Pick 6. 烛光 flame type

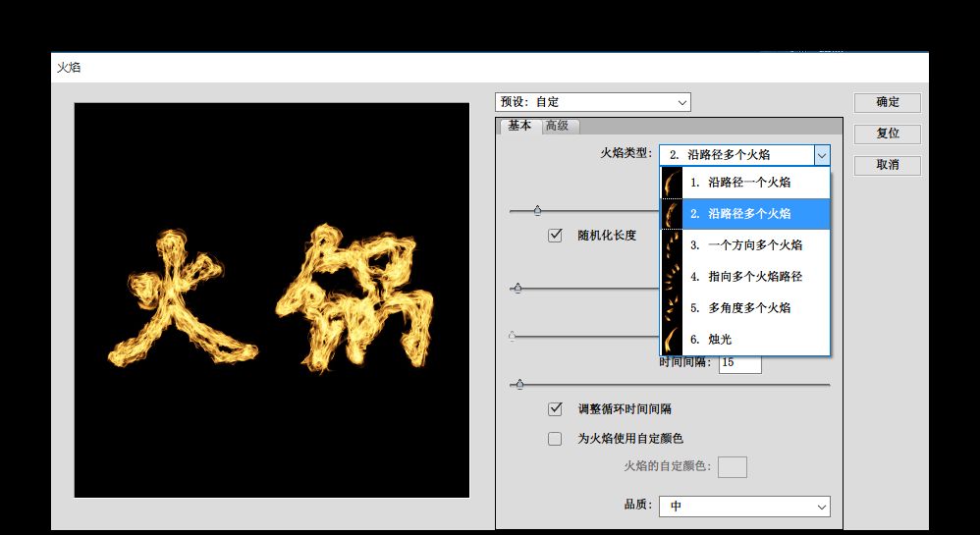745,339
